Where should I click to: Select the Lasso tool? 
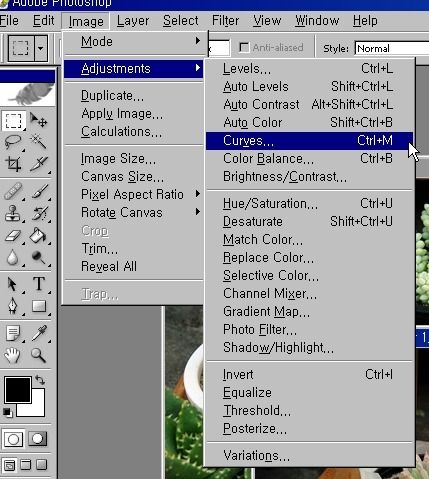[x=13, y=142]
